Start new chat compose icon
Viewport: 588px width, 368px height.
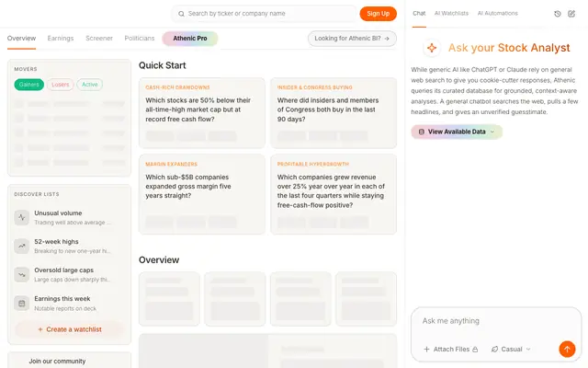click(x=571, y=14)
